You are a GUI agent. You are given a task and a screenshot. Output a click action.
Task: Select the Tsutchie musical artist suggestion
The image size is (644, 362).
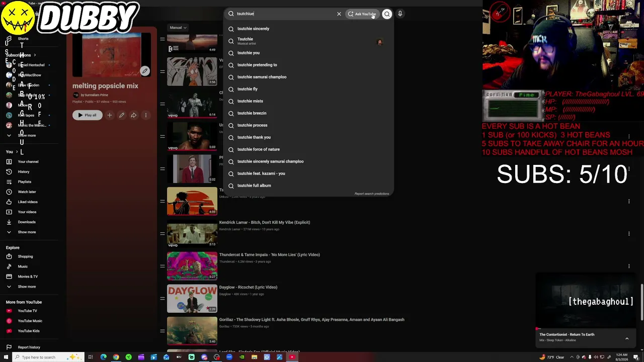tap(308, 41)
